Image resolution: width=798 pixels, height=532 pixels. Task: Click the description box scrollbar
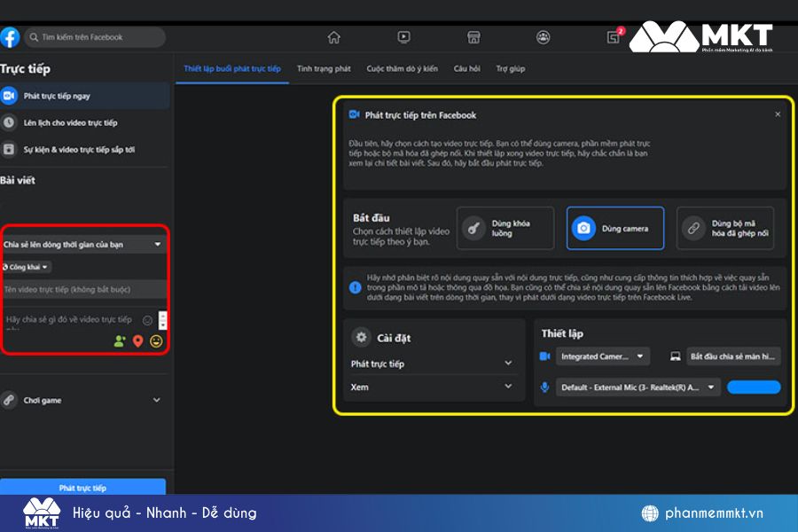(x=163, y=320)
